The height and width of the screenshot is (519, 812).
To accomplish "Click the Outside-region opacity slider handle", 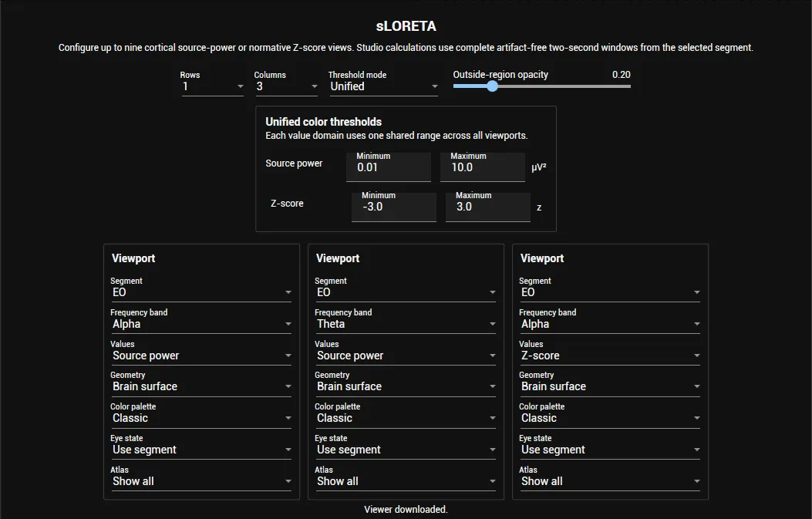I will [x=493, y=86].
